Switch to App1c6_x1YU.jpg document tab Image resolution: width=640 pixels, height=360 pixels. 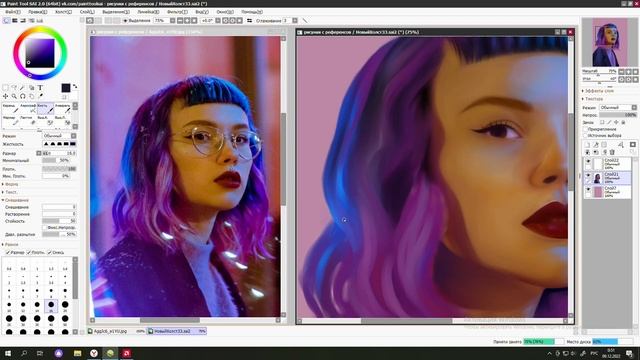coord(117,331)
